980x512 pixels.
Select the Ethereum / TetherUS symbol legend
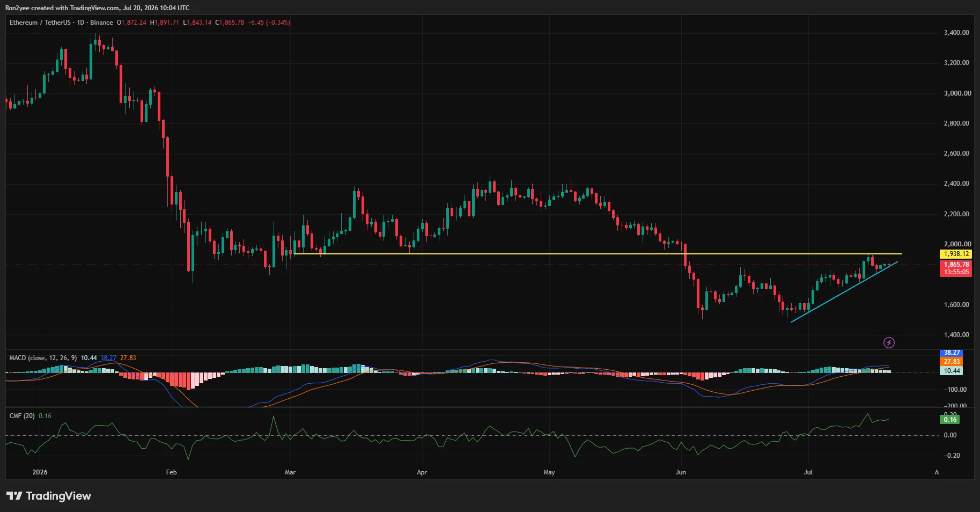click(x=61, y=23)
